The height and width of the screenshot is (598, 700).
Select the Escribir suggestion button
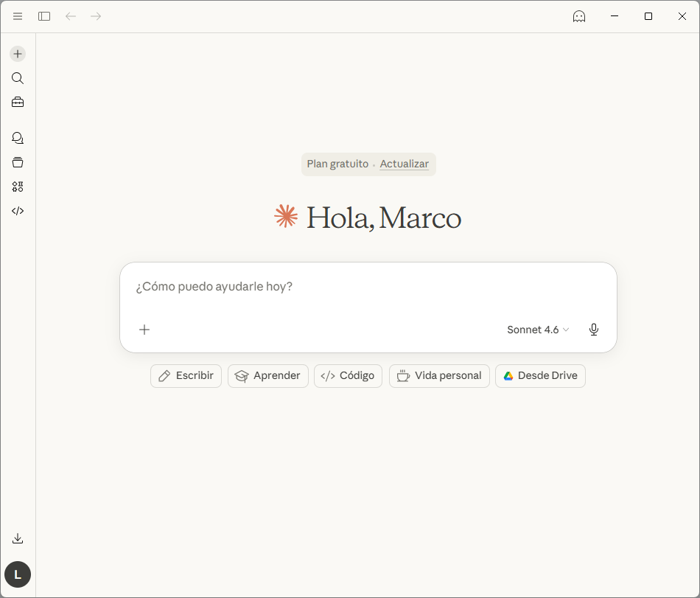(186, 376)
